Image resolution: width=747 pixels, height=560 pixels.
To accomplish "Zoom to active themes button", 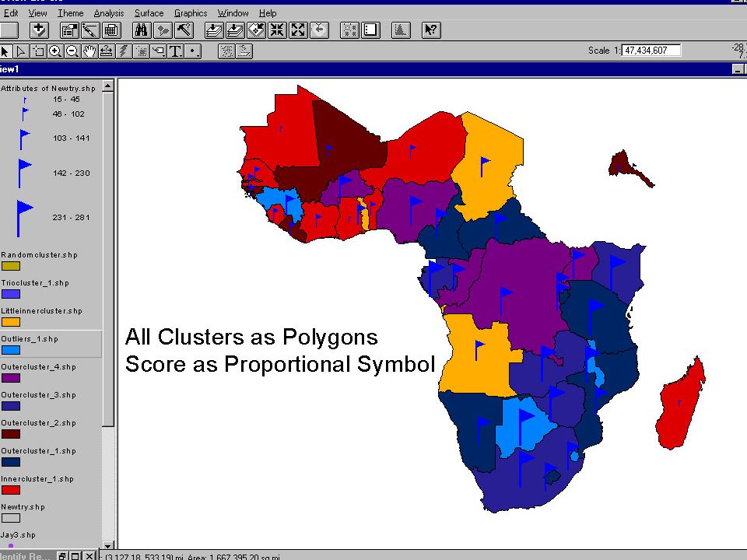I will [x=235, y=30].
